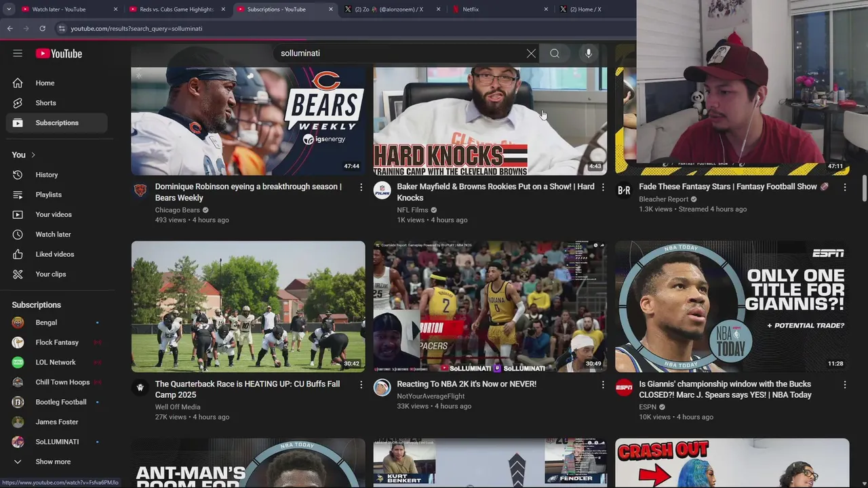Open the Bengal channel subscription
868x488 pixels.
coord(57,323)
